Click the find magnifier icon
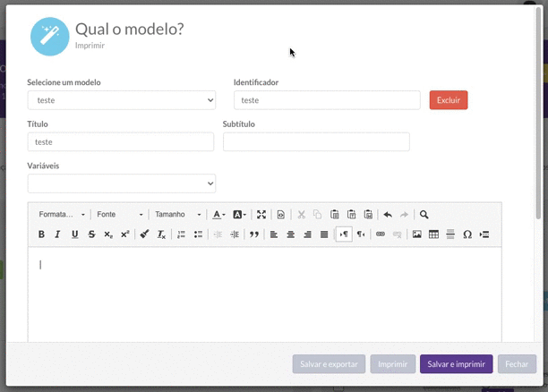 tap(424, 215)
